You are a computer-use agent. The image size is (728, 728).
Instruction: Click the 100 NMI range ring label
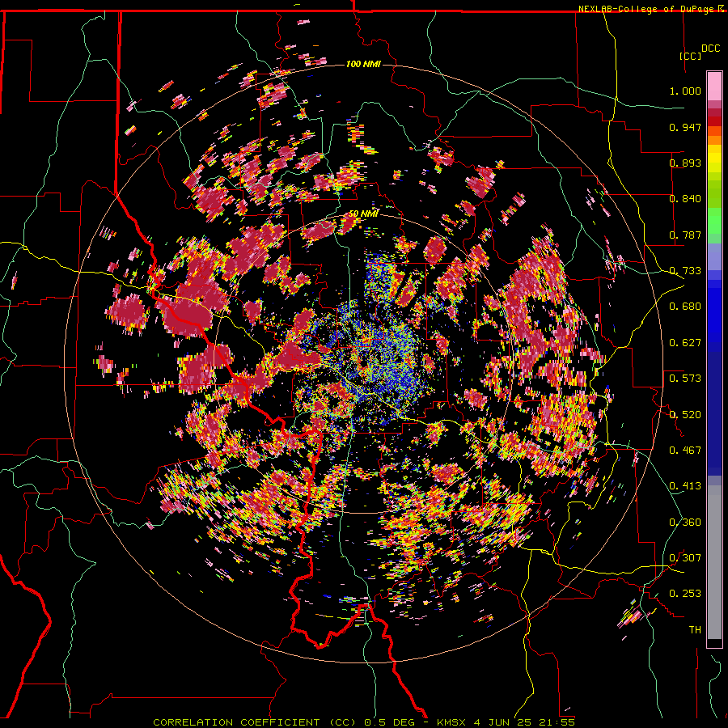363,64
